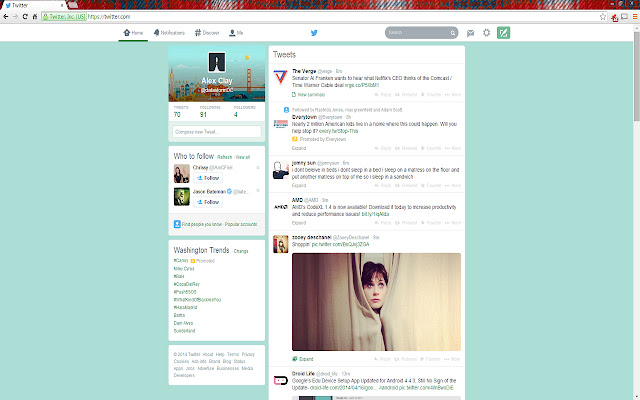Open More options on jonny sun tweet
This screenshot has height=400, width=640.
point(453,185)
